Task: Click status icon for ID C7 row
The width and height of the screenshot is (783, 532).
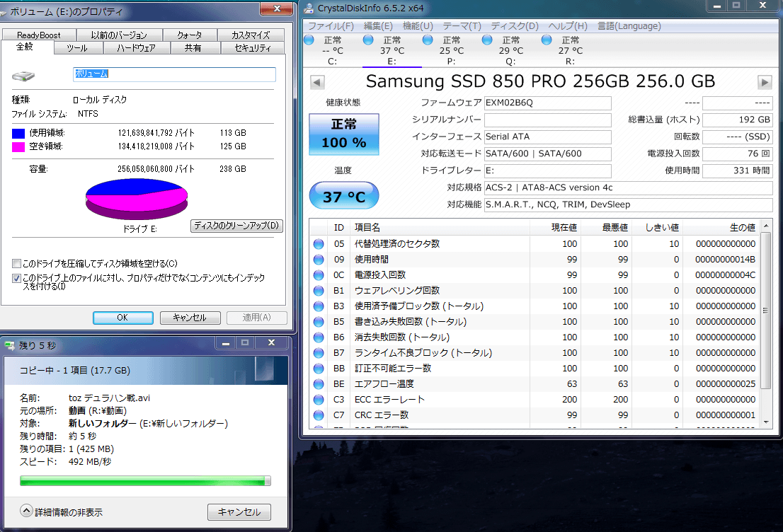Action: [x=319, y=415]
